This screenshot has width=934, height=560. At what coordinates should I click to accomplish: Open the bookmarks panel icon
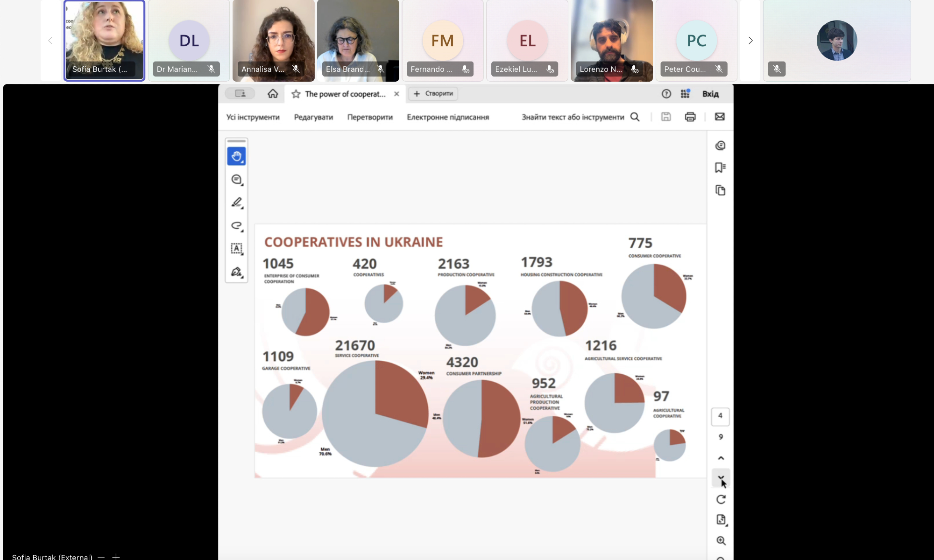click(x=720, y=168)
